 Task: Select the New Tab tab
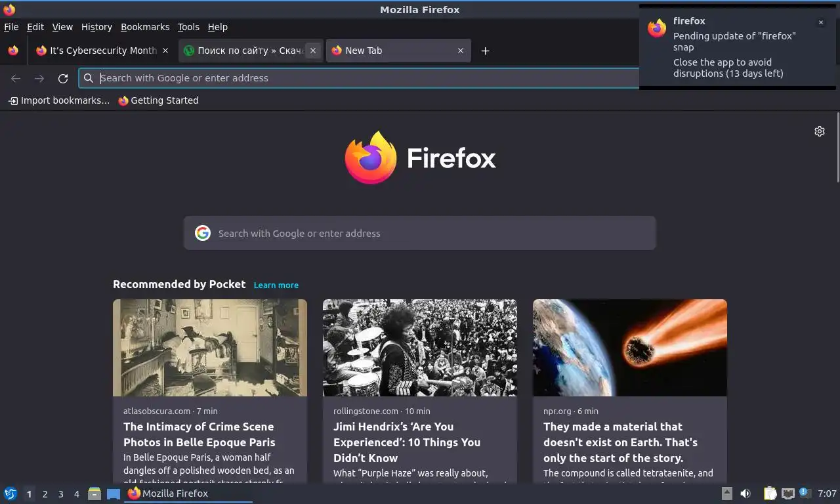[x=398, y=51]
